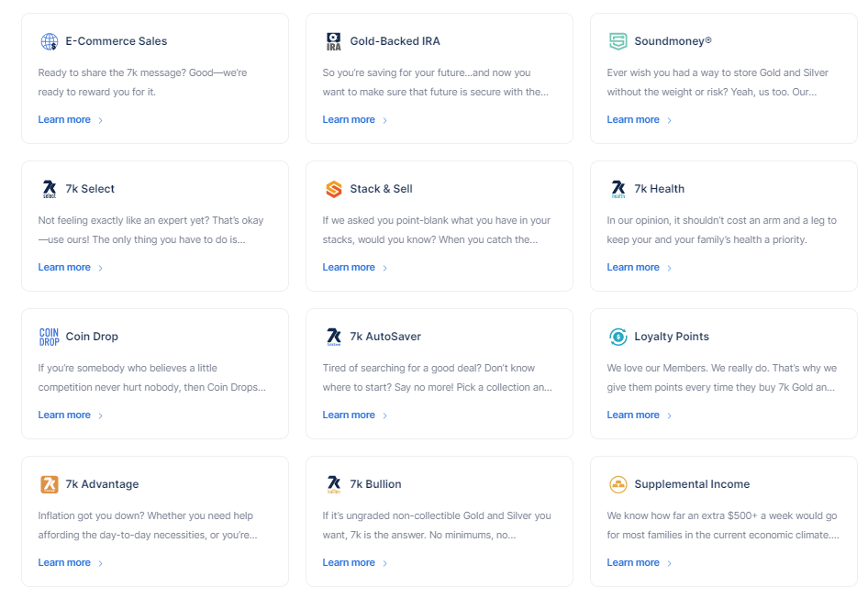Click text "Inflation got you down?"
Image resolution: width=868 pixels, height=609 pixels.
tap(91, 516)
